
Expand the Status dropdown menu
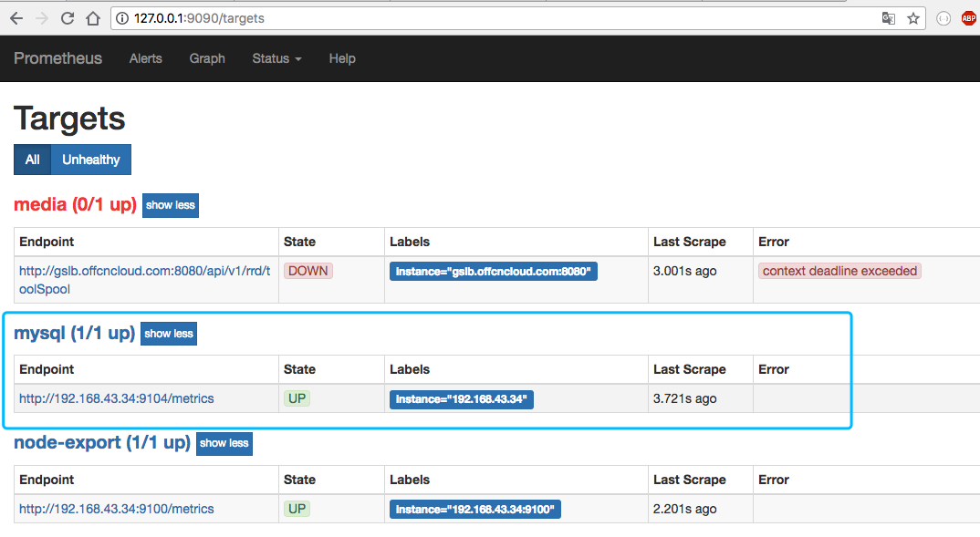(x=276, y=58)
